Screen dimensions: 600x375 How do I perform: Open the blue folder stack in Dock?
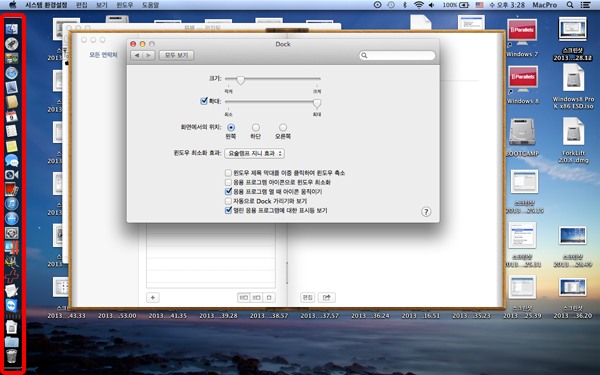[x=11, y=341]
